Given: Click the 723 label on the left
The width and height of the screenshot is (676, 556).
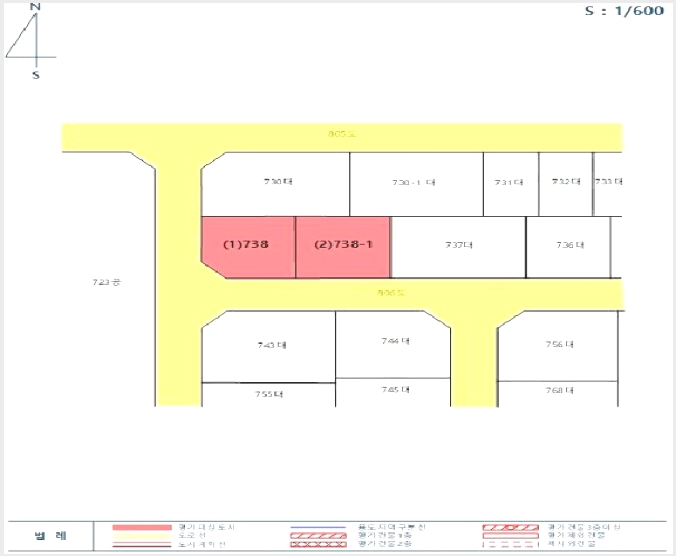Looking at the screenshot, I should click(106, 282).
